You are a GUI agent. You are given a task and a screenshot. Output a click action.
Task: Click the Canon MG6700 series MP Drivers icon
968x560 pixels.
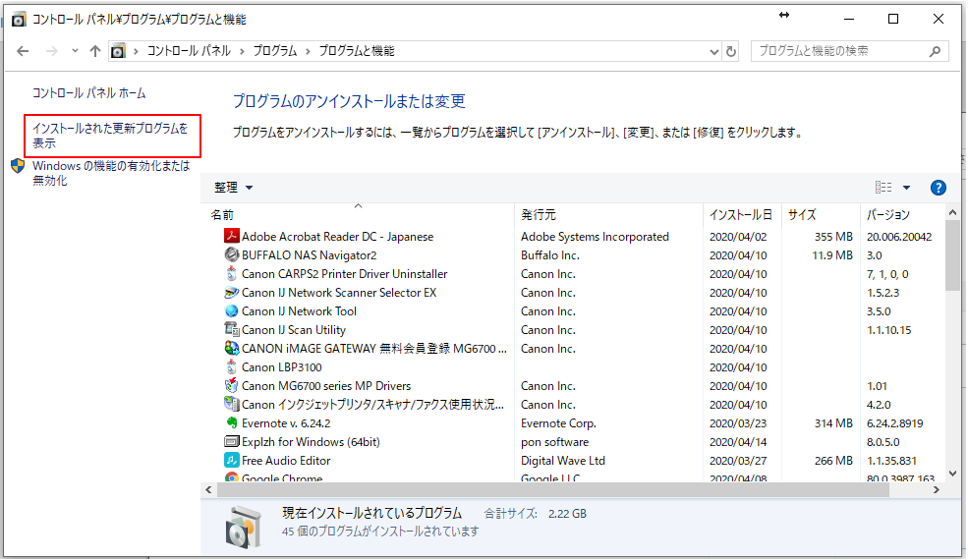point(232,385)
